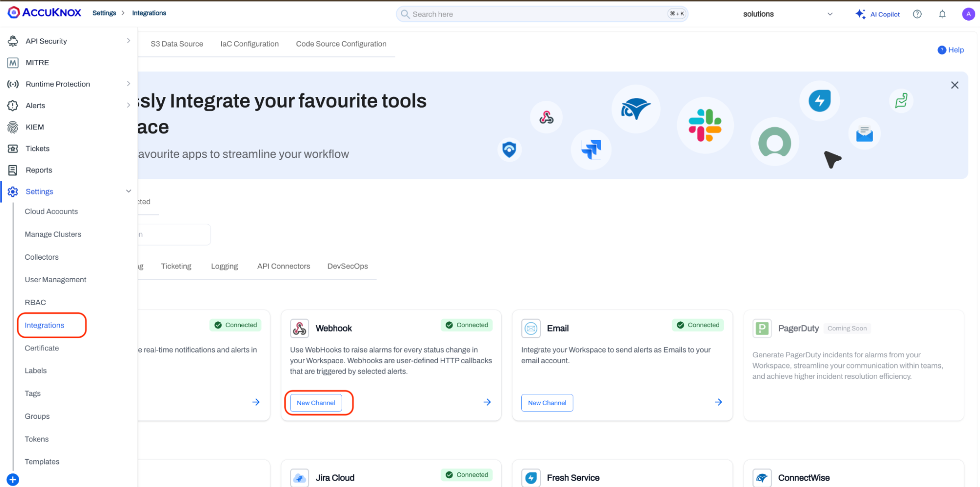Click New Channel on Webhook card
Screen dimensions: 980x487
tap(316, 403)
